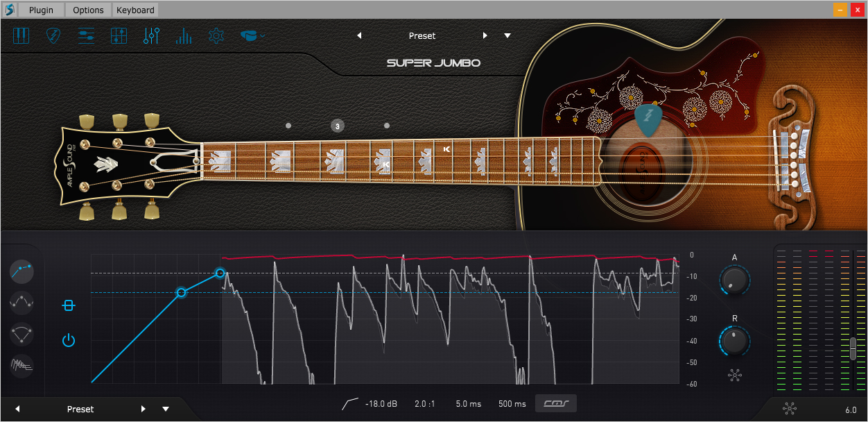Go to next preset in top bar

click(x=485, y=35)
